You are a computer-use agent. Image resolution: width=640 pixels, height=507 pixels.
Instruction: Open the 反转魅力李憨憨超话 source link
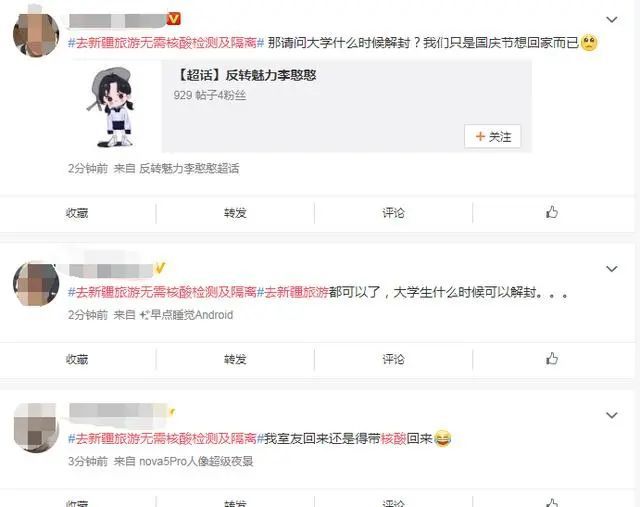point(189,168)
